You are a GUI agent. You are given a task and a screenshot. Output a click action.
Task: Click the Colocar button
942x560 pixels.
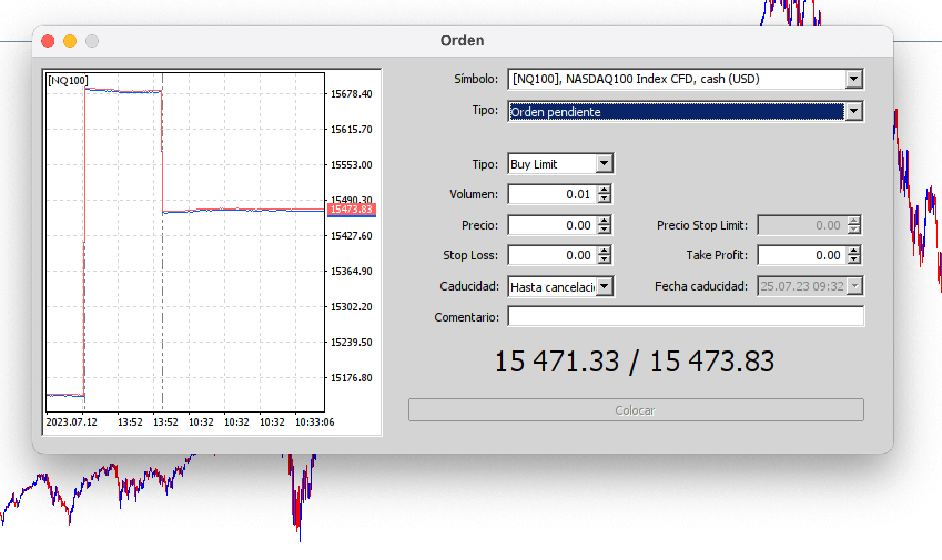(x=636, y=410)
